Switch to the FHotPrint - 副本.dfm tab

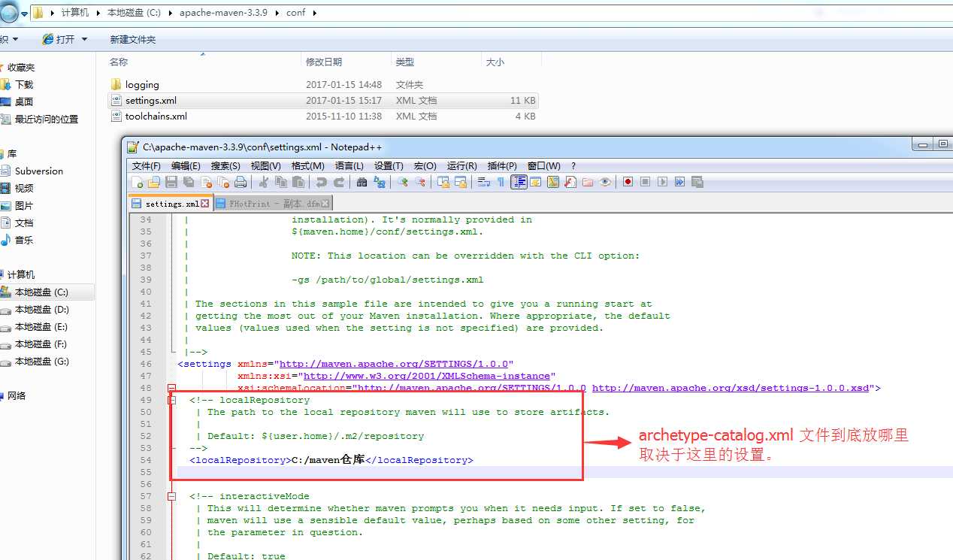[x=274, y=204]
